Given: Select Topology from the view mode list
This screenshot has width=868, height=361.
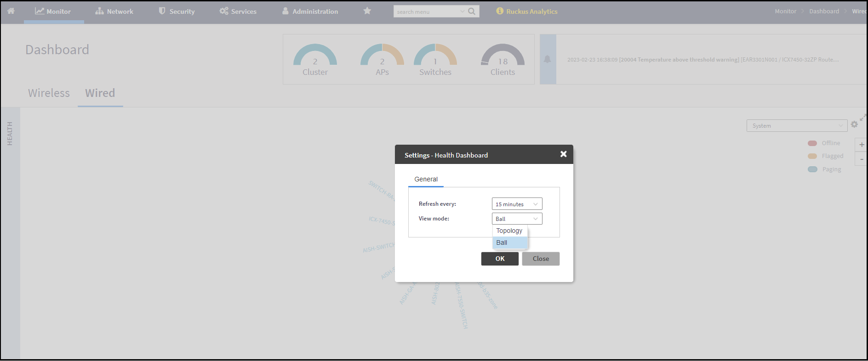Looking at the screenshot, I should click(x=510, y=231).
